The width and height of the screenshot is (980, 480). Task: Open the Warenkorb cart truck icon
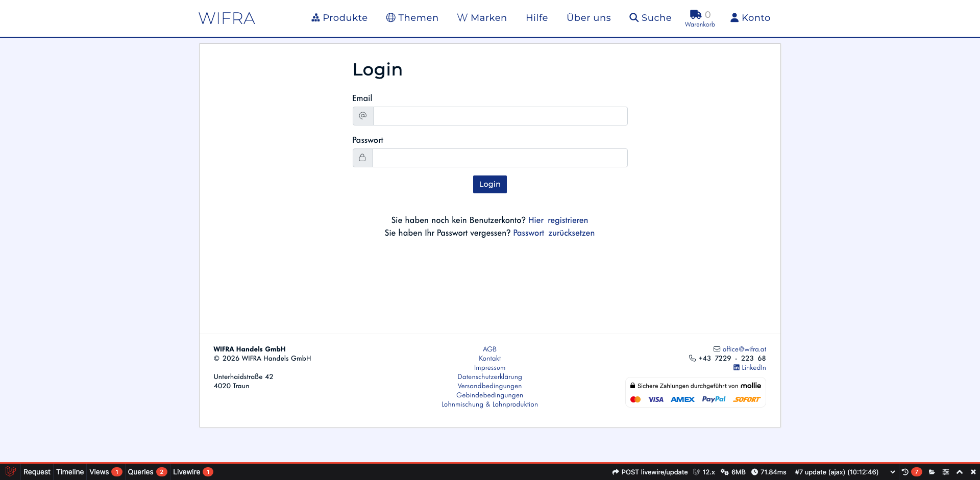coord(695,15)
